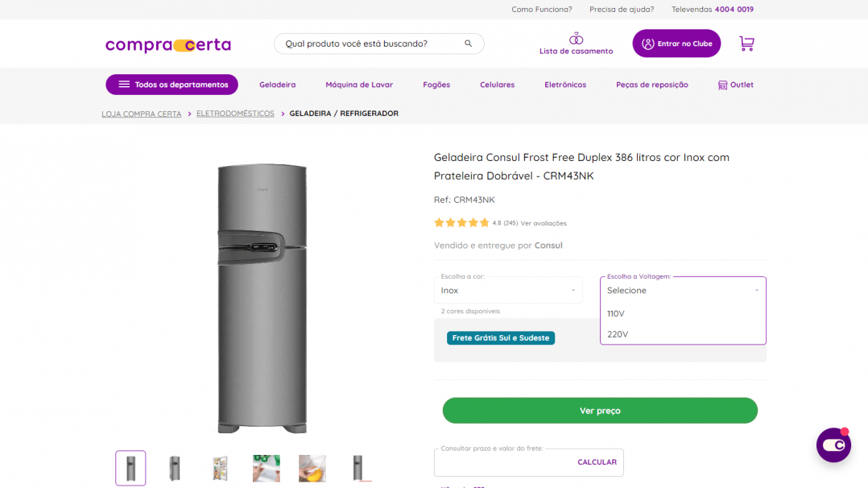Open the chat bubble widget in bottom corner

click(833, 445)
